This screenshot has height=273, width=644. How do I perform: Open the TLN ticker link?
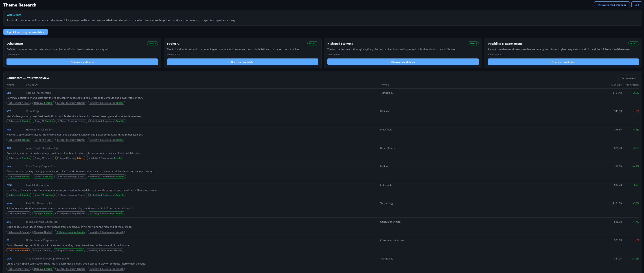click(x=9, y=167)
